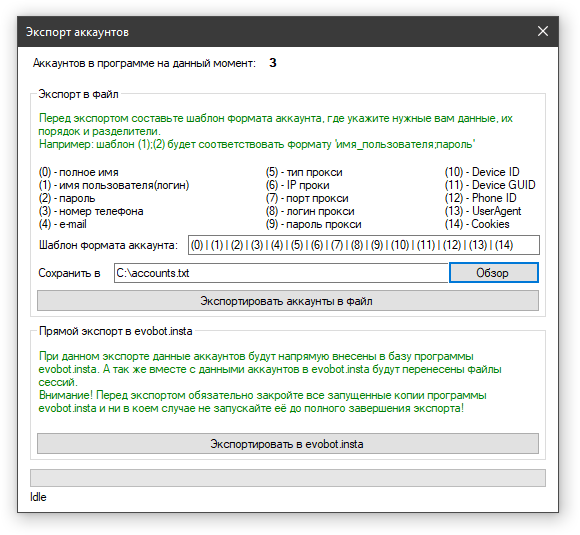Click the account count number 3

[x=273, y=63]
